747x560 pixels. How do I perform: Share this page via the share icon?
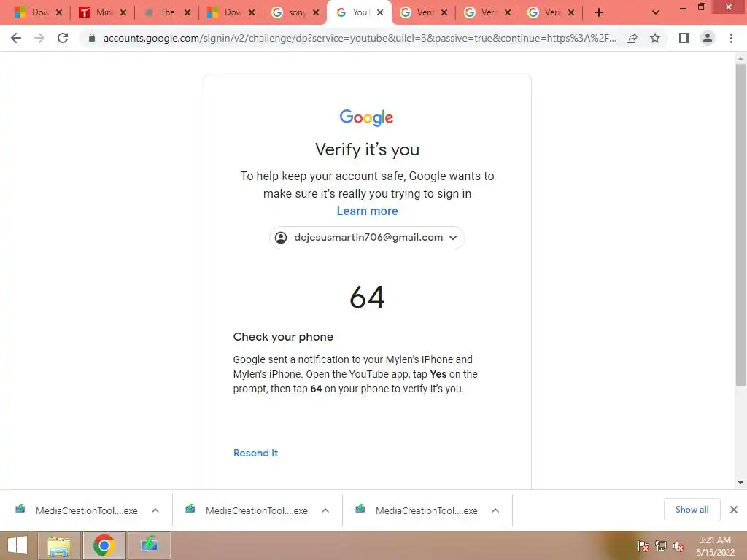(x=632, y=38)
